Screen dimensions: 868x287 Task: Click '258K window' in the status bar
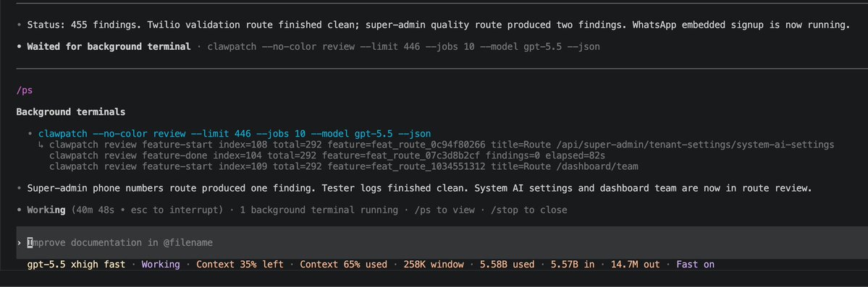coord(434,265)
